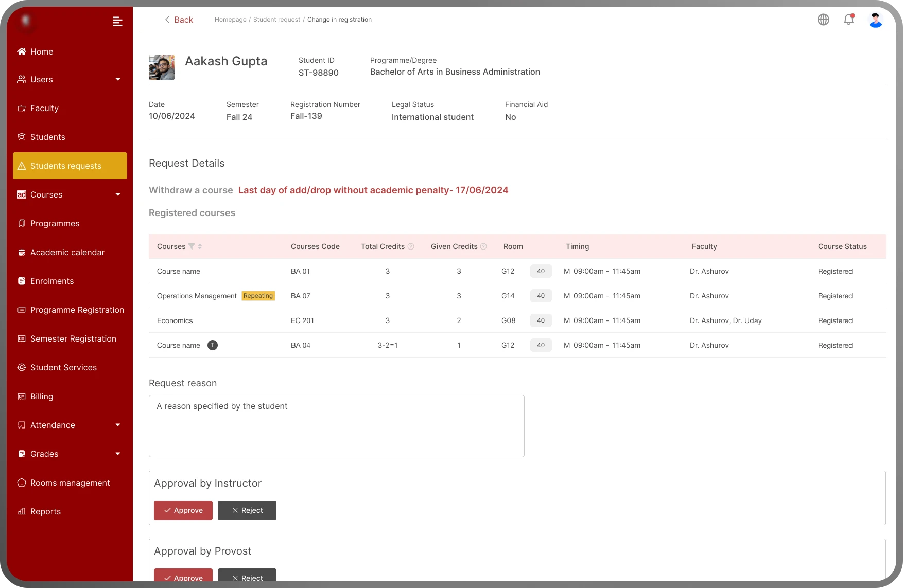Approve the request as Provost

[183, 576]
